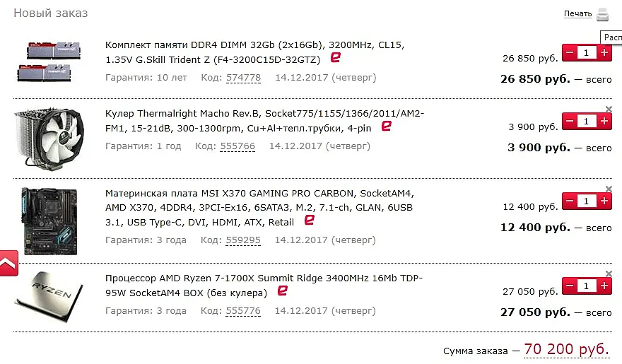Click the red e icon after Ryzen processor title

283,290
